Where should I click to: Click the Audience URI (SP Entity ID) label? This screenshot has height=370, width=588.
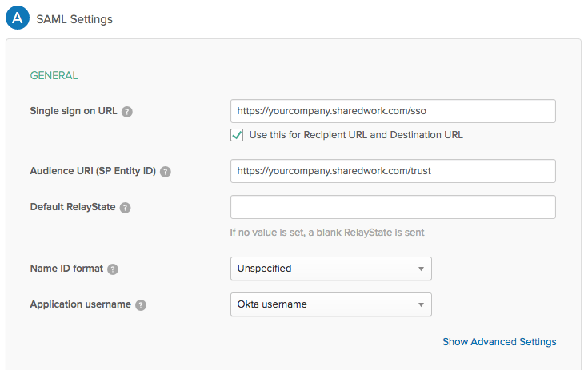[93, 171]
